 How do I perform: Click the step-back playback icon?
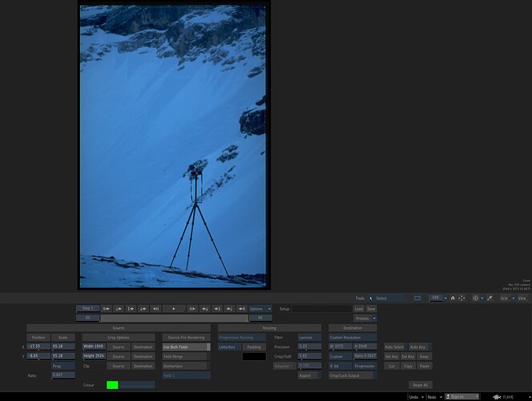[155, 308]
